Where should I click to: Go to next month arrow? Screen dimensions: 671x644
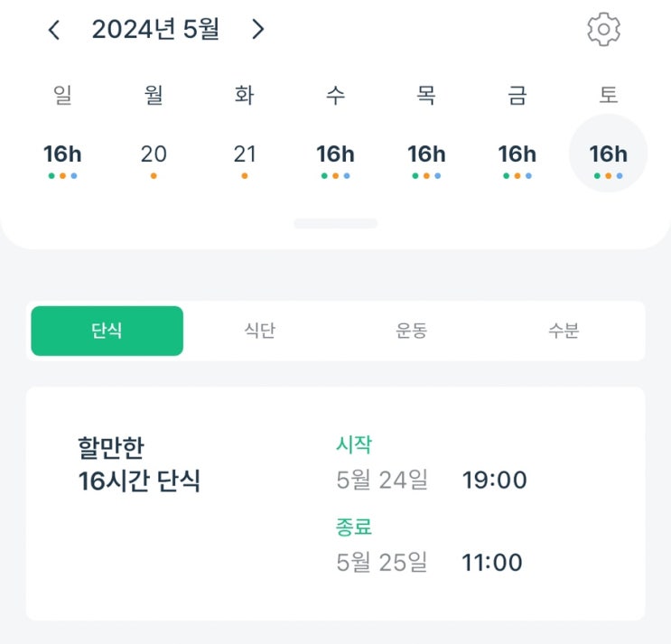tap(258, 30)
